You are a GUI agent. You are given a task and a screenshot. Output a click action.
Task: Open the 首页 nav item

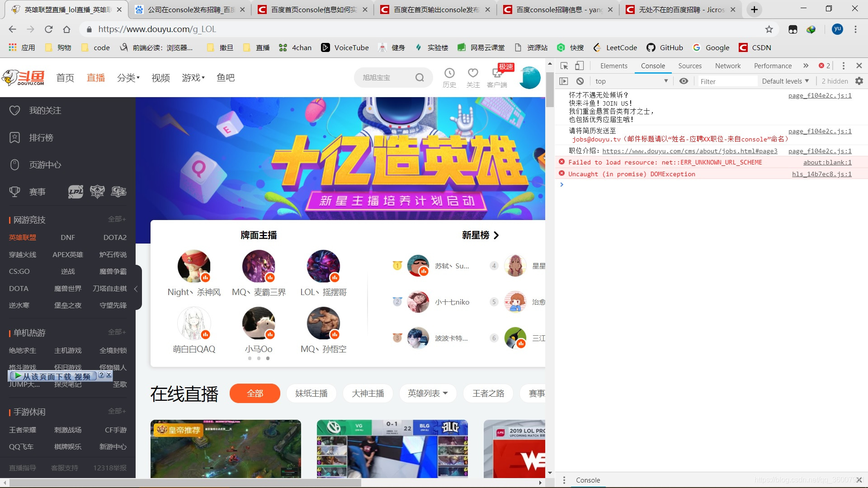65,78
